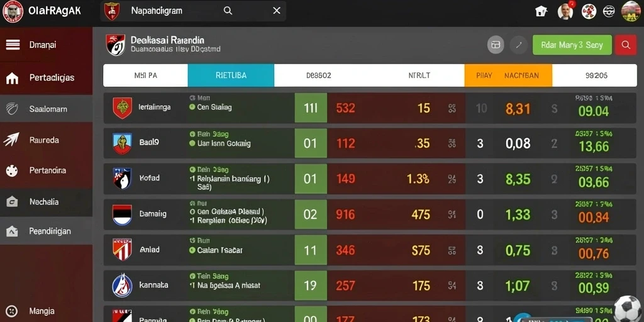Click the red search button at top right
Image resolution: width=644 pixels, height=322 pixels.
pyautogui.click(x=626, y=45)
